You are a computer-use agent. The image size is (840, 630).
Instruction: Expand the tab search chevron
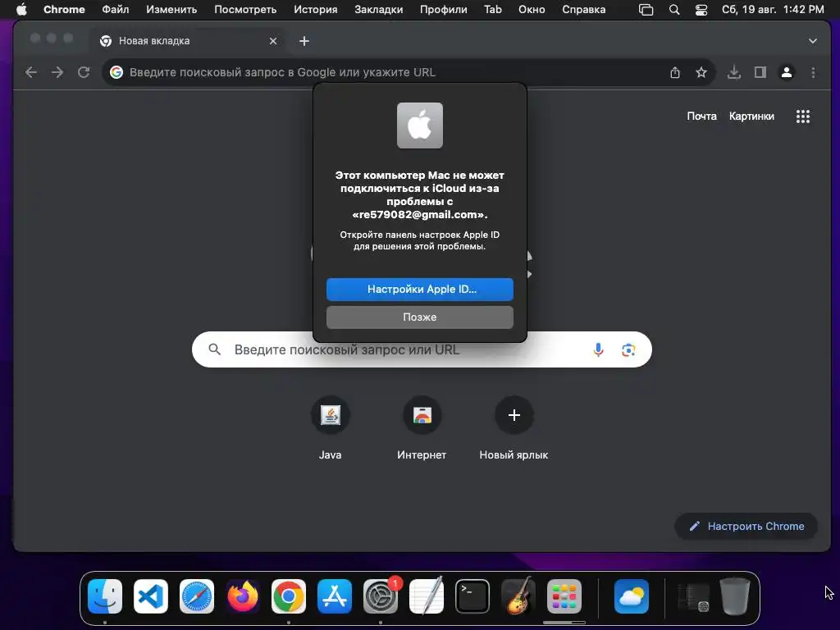point(813,41)
